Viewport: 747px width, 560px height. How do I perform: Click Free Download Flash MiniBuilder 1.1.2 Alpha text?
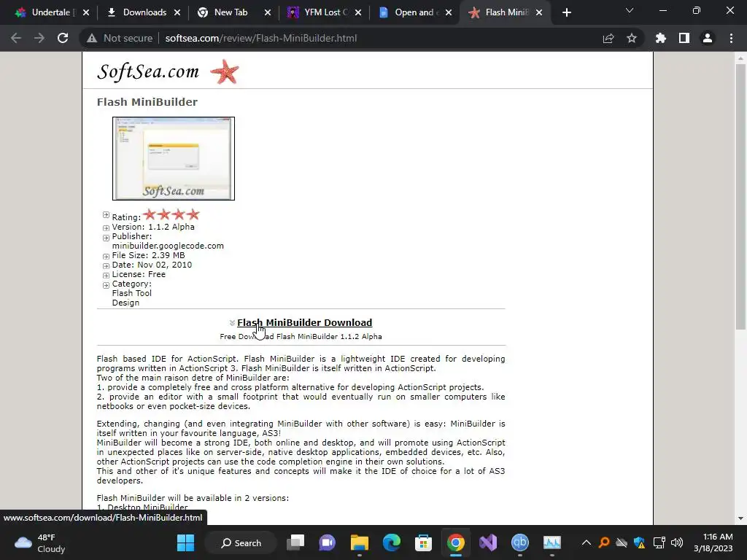coord(301,337)
